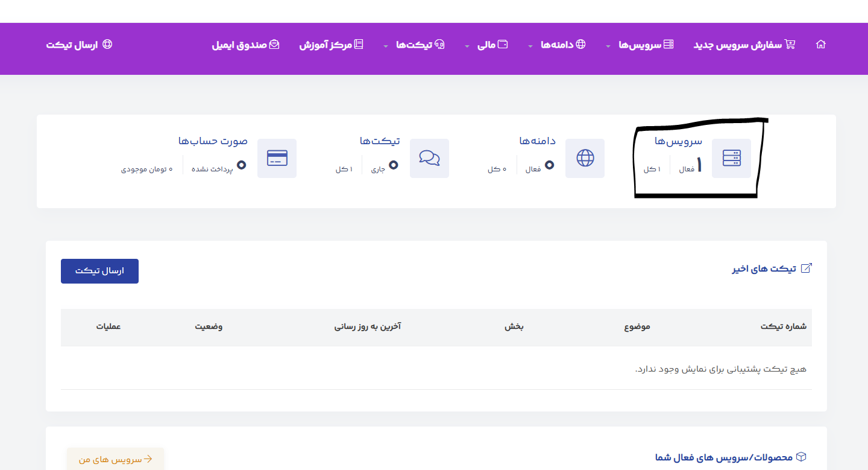Click the محصولات/سرویس های فعال شما heading
The width and height of the screenshot is (868, 470).
[723, 458]
